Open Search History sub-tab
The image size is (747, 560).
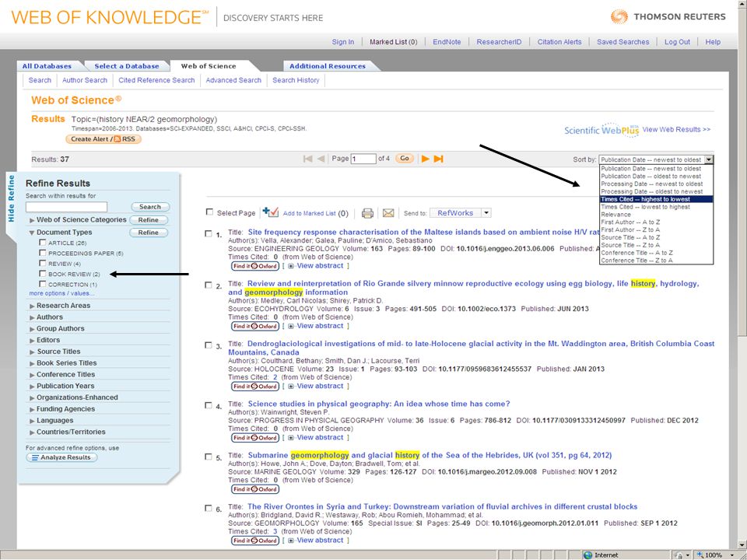296,80
